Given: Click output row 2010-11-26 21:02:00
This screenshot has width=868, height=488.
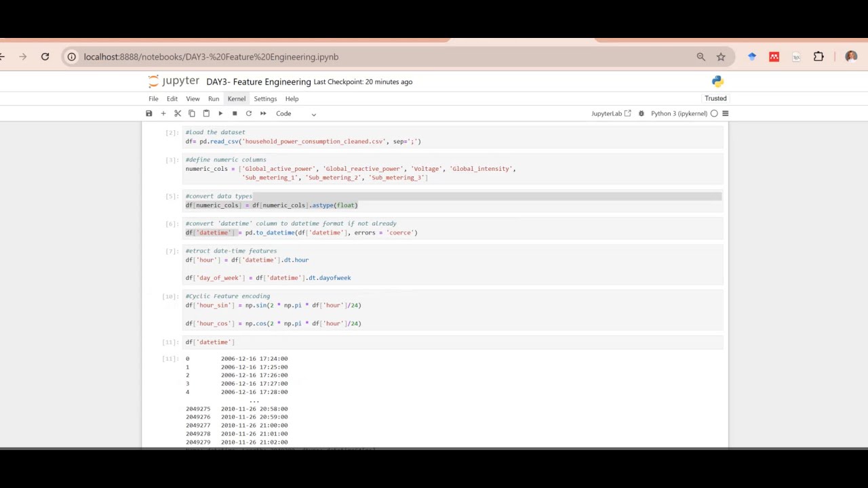Looking at the screenshot, I should coord(237,442).
